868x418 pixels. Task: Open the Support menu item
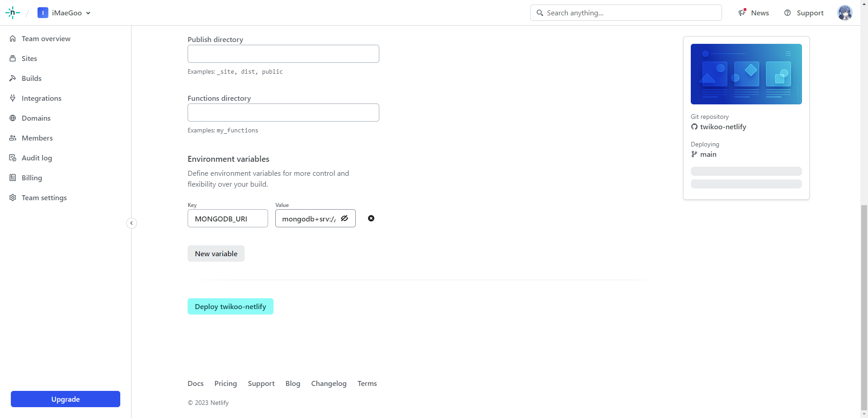point(804,13)
